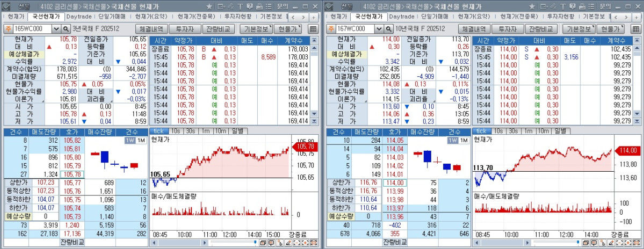Screen dimensions: 644x249
Task: Toggle 1M candle view in left order book
Action: point(141,140)
